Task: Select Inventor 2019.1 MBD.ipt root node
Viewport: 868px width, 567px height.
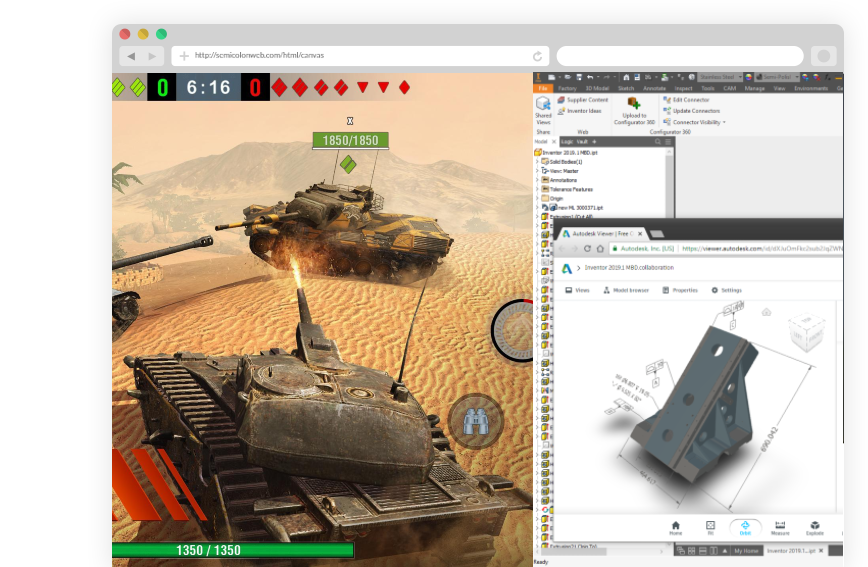Action: tap(566, 152)
